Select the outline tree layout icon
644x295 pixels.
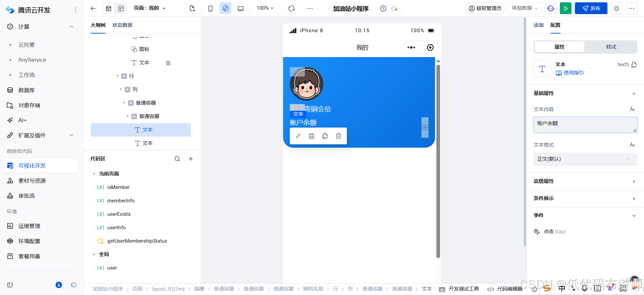tap(109, 8)
